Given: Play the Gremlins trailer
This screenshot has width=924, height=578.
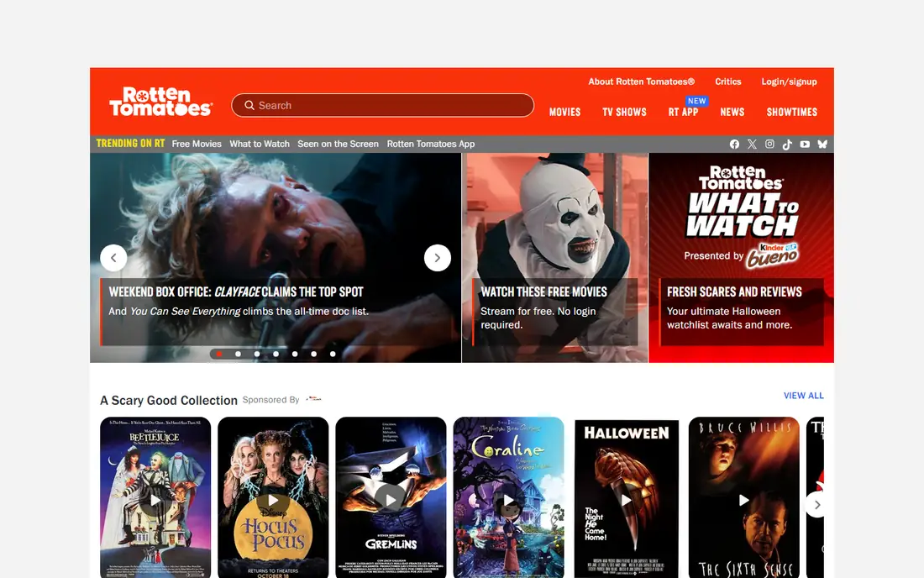Looking at the screenshot, I should point(391,500).
